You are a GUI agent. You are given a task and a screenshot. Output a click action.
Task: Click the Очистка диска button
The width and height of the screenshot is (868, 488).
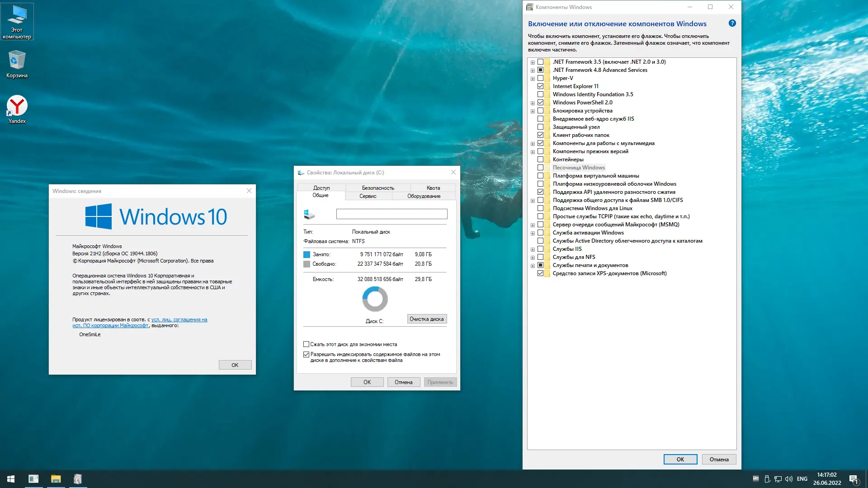click(426, 319)
